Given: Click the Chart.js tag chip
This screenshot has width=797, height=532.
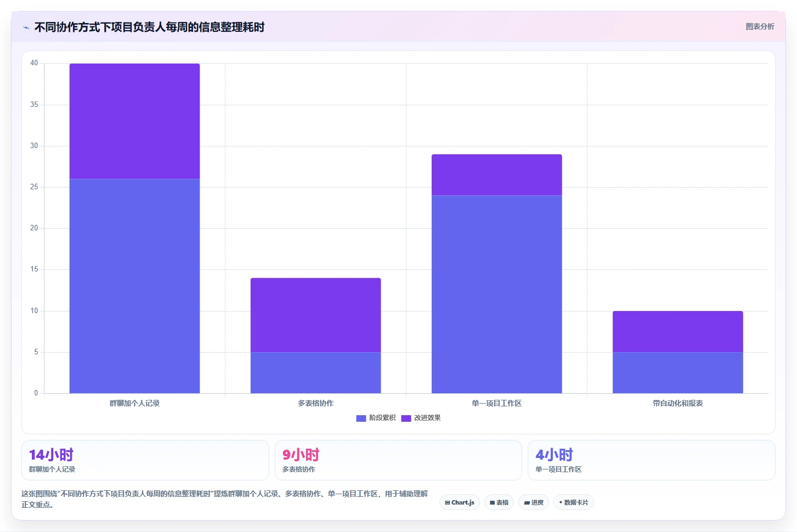Looking at the screenshot, I should 460,502.
